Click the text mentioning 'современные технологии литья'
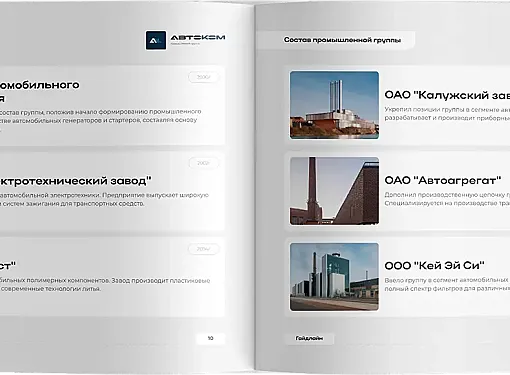The image size is (510, 375). pyautogui.click(x=50, y=289)
